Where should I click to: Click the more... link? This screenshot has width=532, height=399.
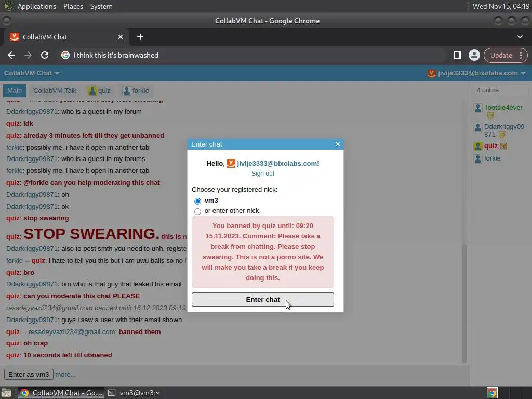tap(65, 375)
